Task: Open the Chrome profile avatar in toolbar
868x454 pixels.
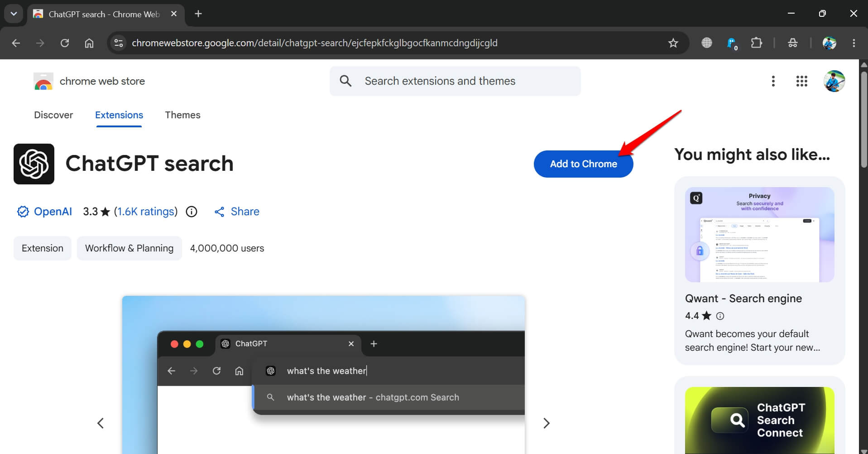Action: 829,43
